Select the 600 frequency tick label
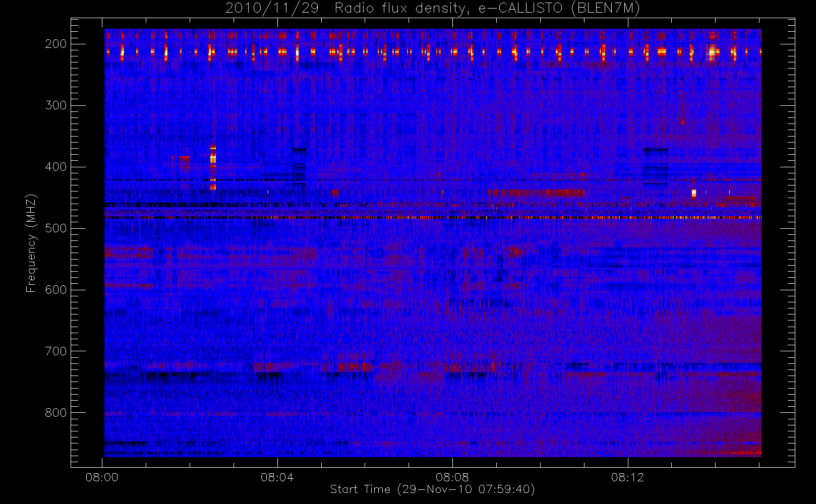 (x=56, y=290)
